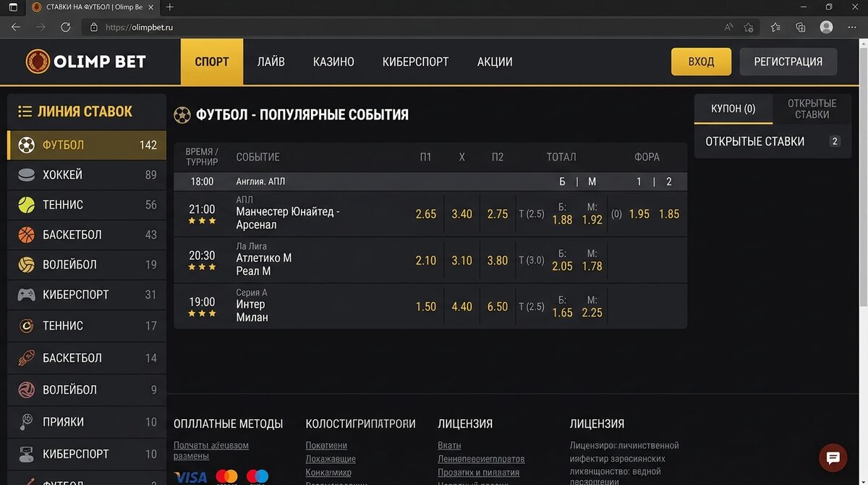Image resolution: width=868 pixels, height=485 pixels.
Task: Select draw odds 3.10 for Атлетико М - Реал М
Action: point(461,261)
